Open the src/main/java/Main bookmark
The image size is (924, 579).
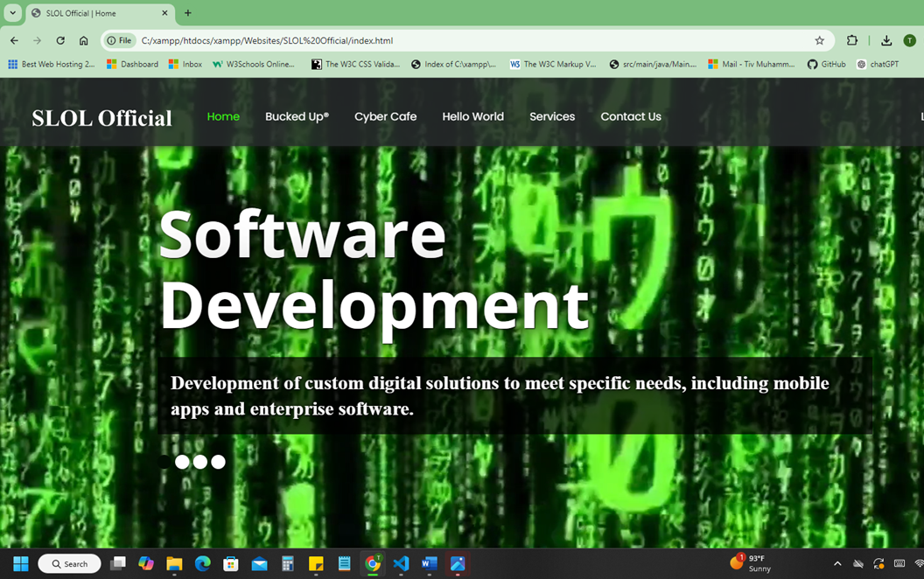pyautogui.click(x=653, y=64)
